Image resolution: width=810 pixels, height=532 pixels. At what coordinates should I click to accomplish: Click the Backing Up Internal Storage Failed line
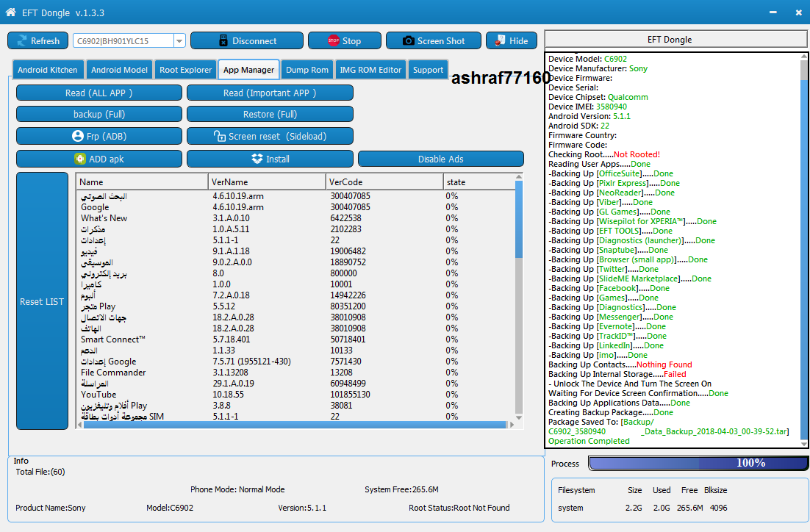[617, 374]
